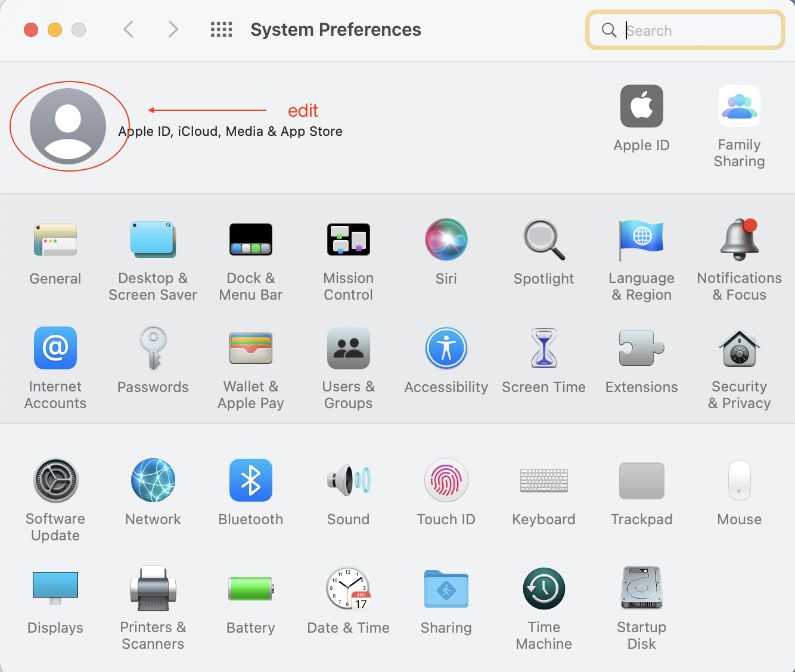The height and width of the screenshot is (672, 795).
Task: Open the Apple ID pane
Action: (642, 106)
